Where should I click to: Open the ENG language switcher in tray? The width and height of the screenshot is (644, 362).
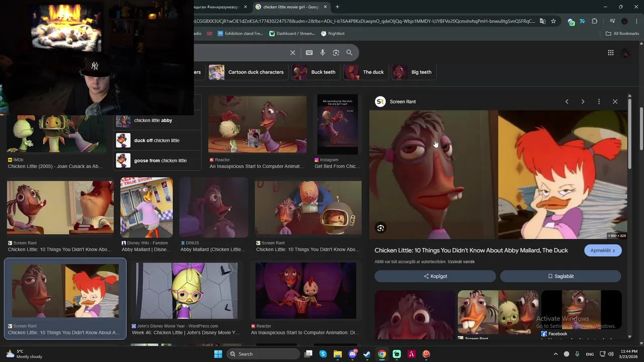click(590, 354)
